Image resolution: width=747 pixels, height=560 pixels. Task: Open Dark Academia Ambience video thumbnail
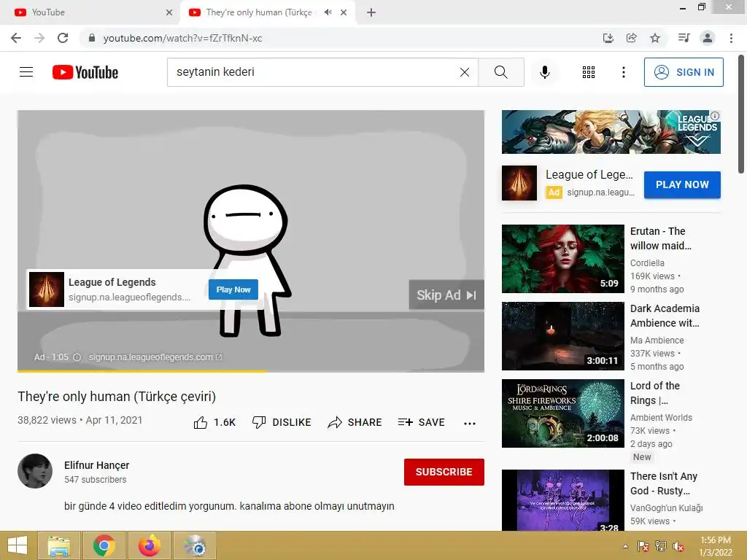pos(563,335)
